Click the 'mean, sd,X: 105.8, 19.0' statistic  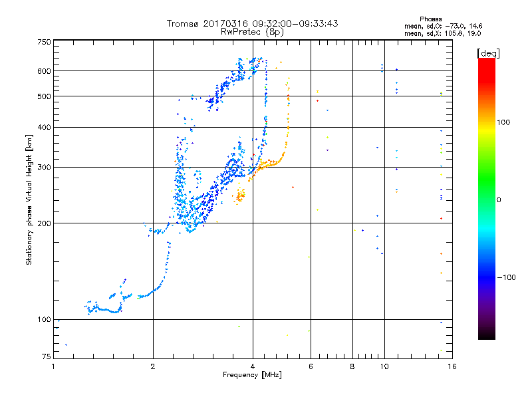[442, 33]
